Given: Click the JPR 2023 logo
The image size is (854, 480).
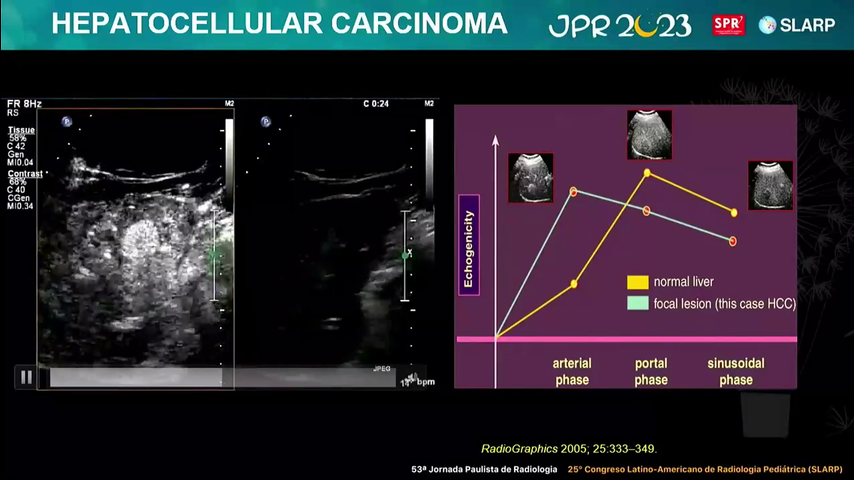Looking at the screenshot, I should 620,25.
